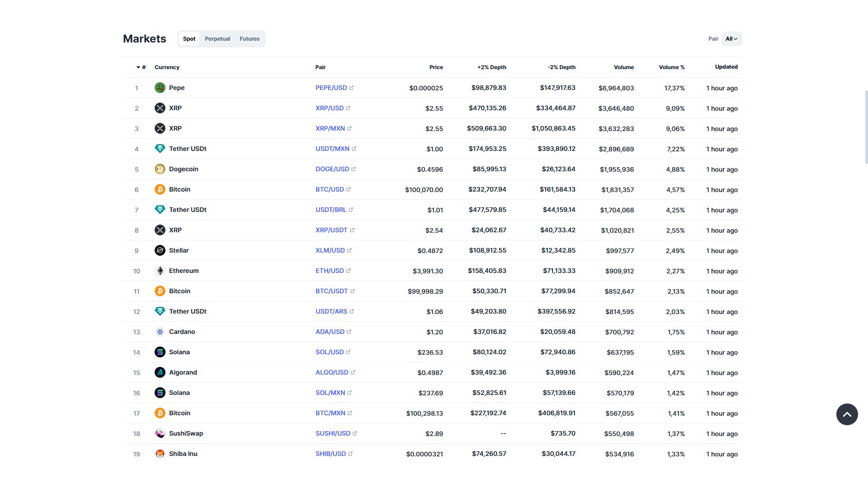Click the 17,37% volume percentage
Image resolution: width=868 pixels, height=488 pixels.
click(x=675, y=88)
